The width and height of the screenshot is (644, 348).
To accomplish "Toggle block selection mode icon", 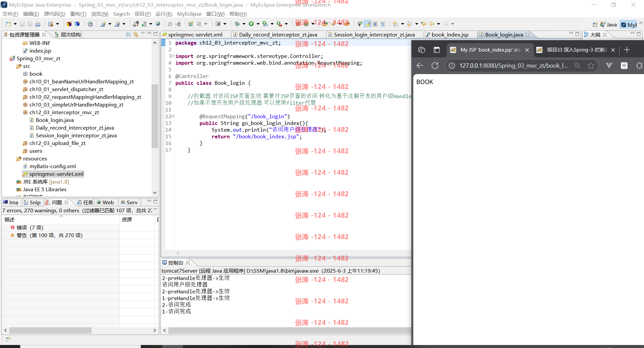I will click(375, 24).
